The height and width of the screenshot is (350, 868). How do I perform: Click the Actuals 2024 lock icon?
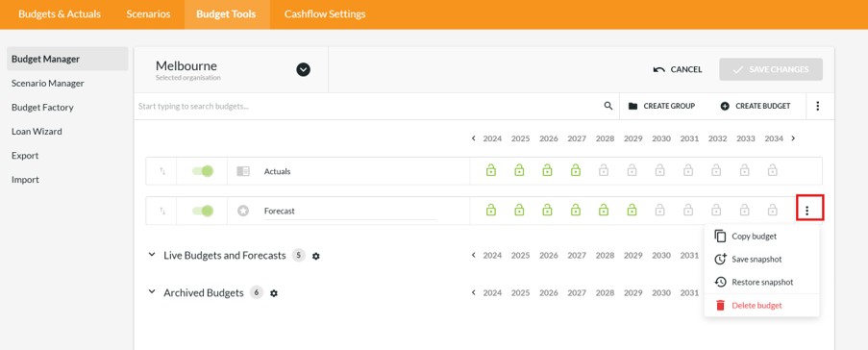[491, 170]
